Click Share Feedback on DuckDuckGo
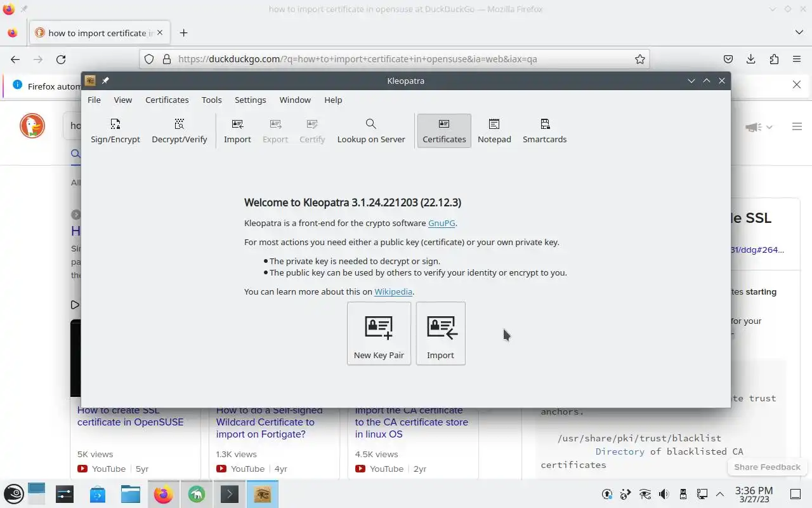 767,467
